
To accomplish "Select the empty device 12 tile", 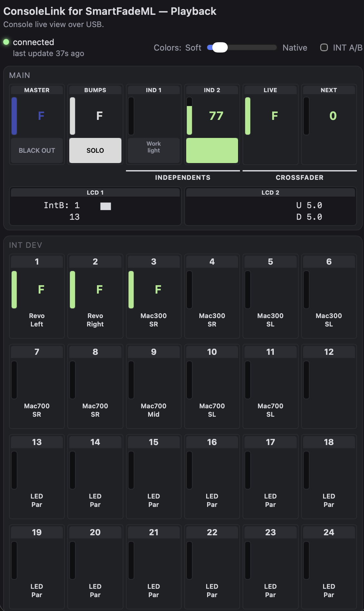I will tap(329, 386).
